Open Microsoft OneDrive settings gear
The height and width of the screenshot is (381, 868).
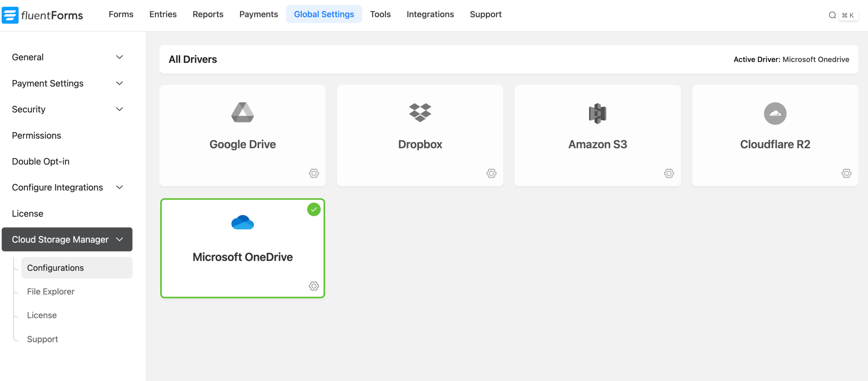[x=314, y=286]
